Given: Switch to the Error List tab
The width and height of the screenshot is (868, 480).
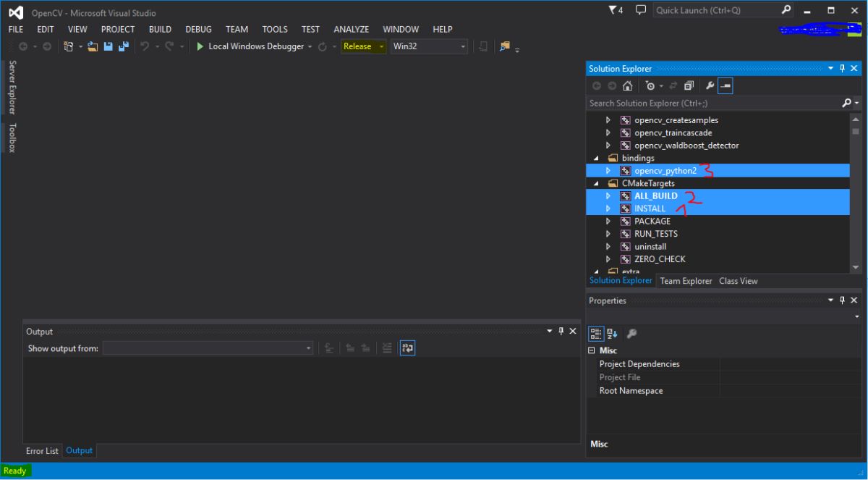Looking at the screenshot, I should click(x=42, y=450).
